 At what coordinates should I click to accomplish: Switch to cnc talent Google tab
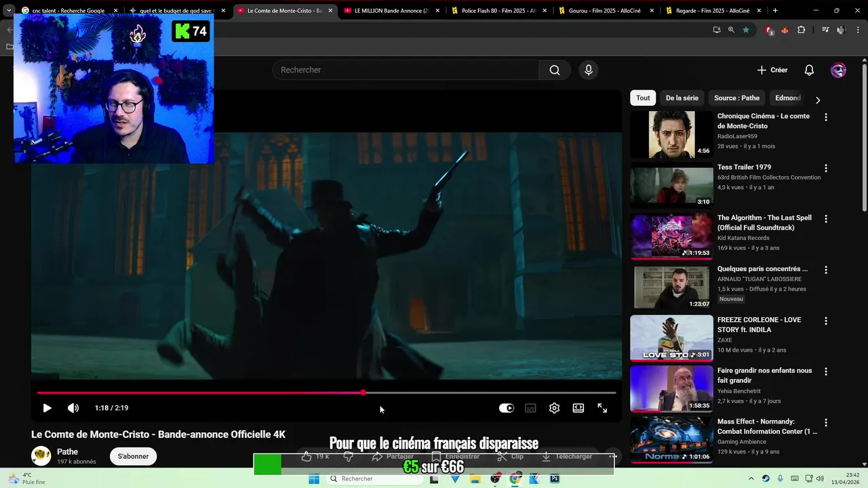(x=68, y=11)
